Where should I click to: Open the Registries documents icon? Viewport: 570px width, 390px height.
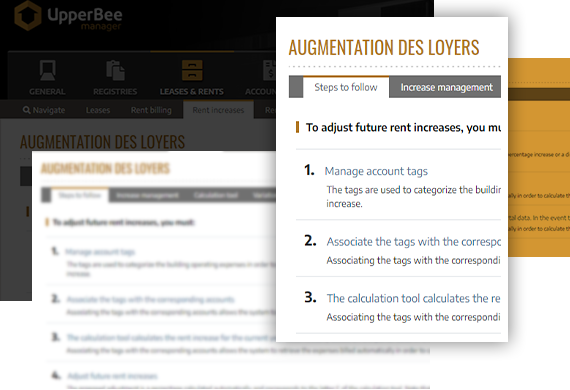point(115,70)
